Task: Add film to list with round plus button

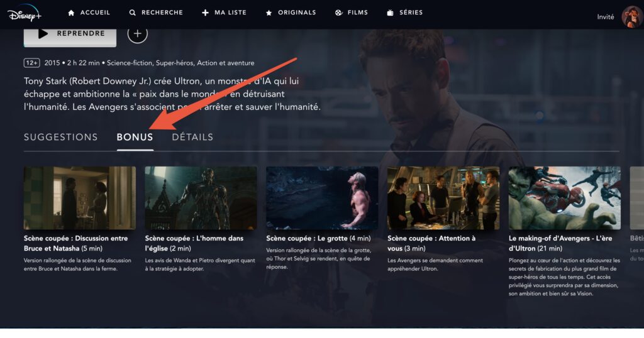Action: coord(138,34)
